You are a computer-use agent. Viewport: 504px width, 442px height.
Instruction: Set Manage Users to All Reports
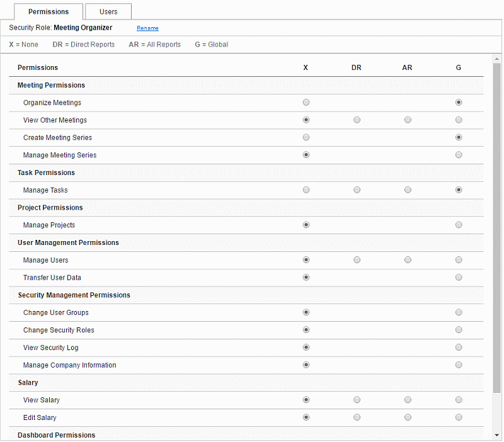coord(408,259)
